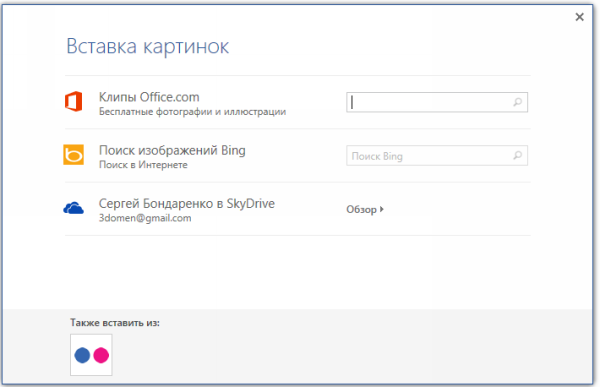
Task: Click the Вставка картинок dialog title
Action: (x=148, y=46)
